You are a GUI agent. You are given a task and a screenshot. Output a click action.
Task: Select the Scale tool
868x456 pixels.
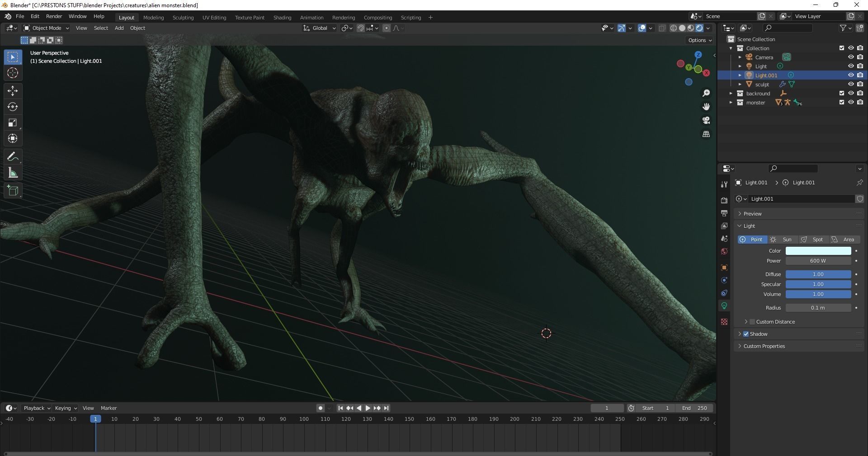tap(13, 122)
